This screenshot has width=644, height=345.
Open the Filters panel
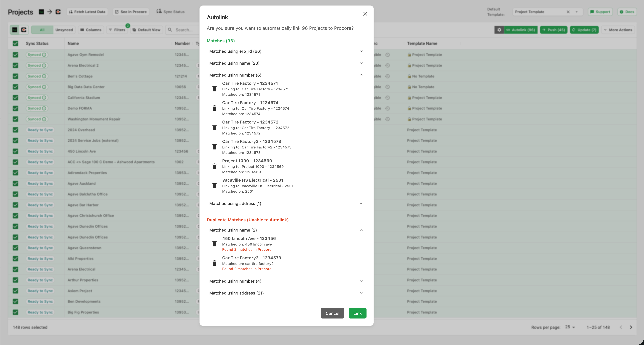(x=117, y=30)
